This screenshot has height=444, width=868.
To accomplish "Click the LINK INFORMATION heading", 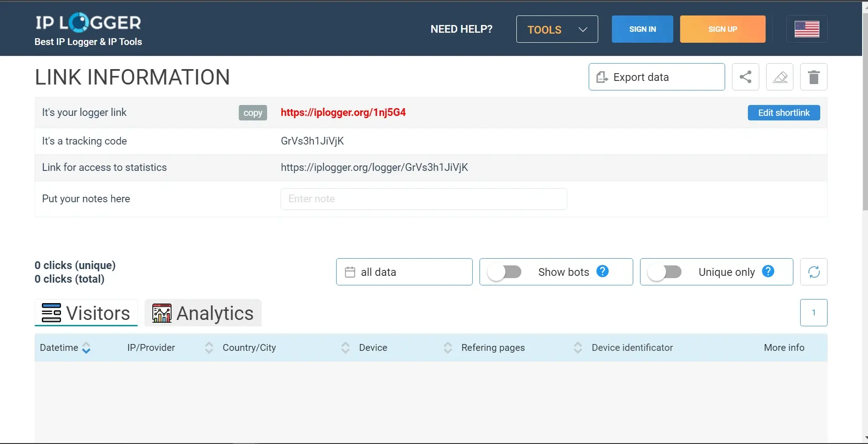I will coord(132,77).
